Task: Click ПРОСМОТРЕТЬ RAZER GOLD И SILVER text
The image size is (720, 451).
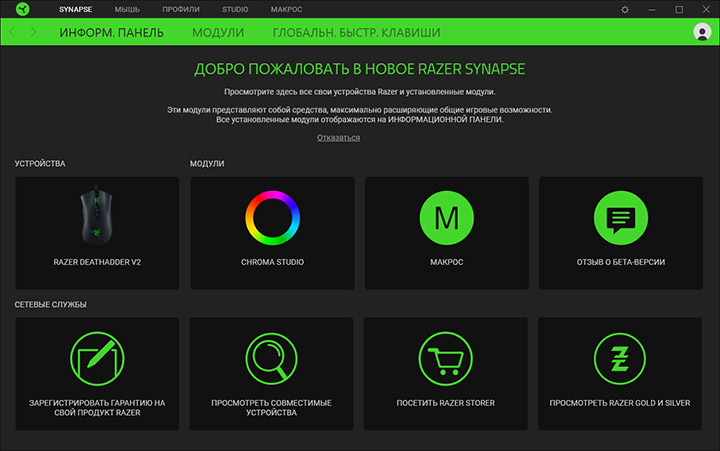Action: click(x=620, y=403)
